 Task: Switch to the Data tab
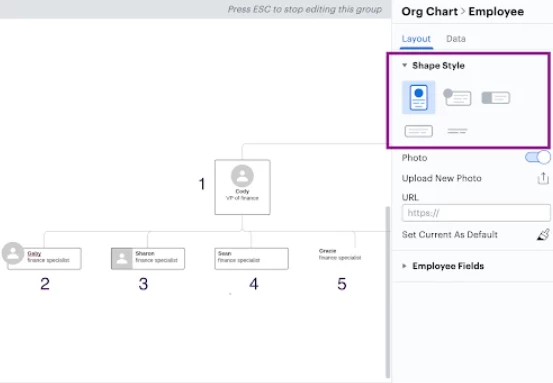point(456,39)
